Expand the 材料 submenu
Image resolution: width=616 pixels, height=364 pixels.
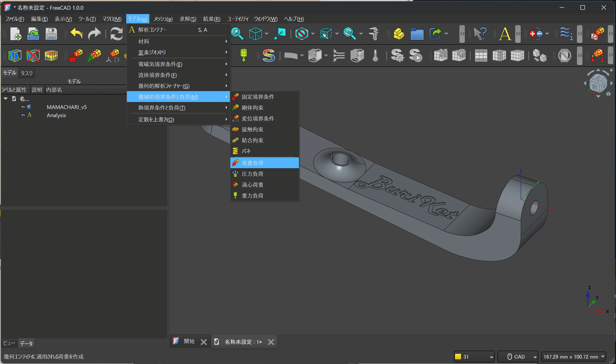click(x=179, y=42)
